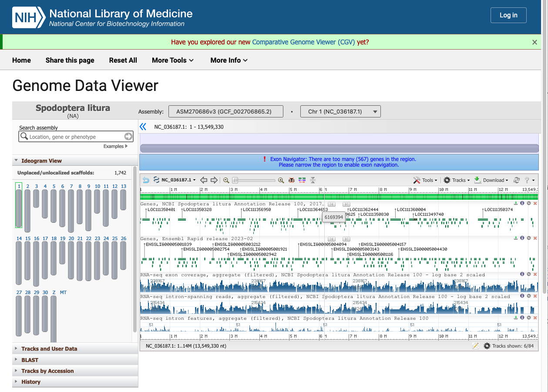Pan the sequence view left with arrow
This screenshot has height=392, width=548.
tap(203, 180)
